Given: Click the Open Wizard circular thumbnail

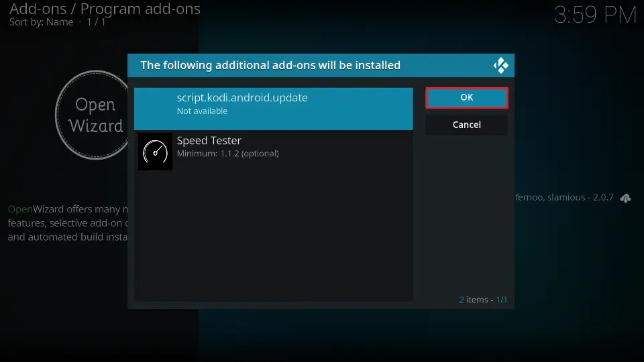Looking at the screenshot, I should [93, 115].
